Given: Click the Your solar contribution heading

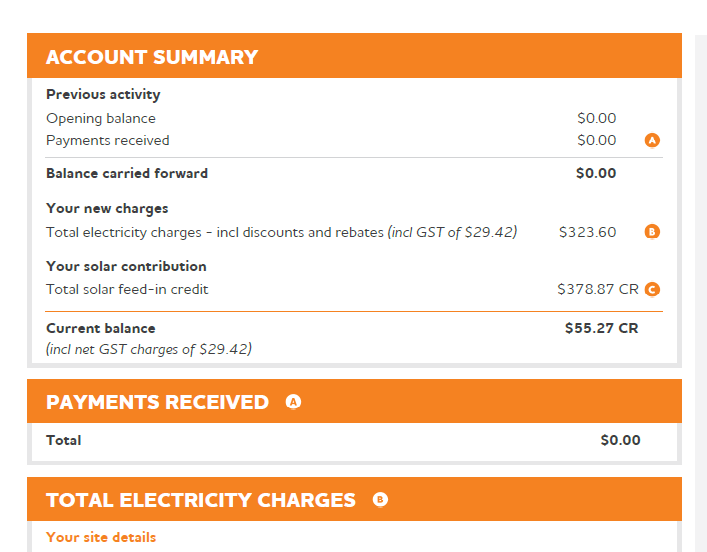Looking at the screenshot, I should pyautogui.click(x=126, y=266).
